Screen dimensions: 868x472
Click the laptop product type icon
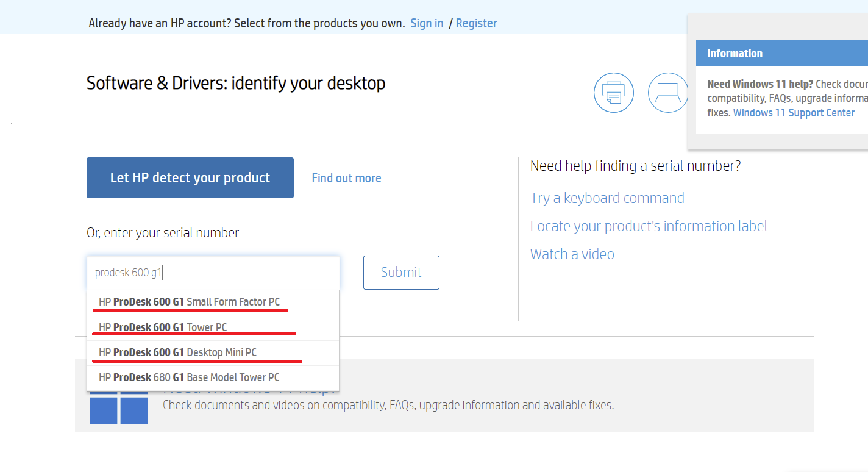point(667,93)
